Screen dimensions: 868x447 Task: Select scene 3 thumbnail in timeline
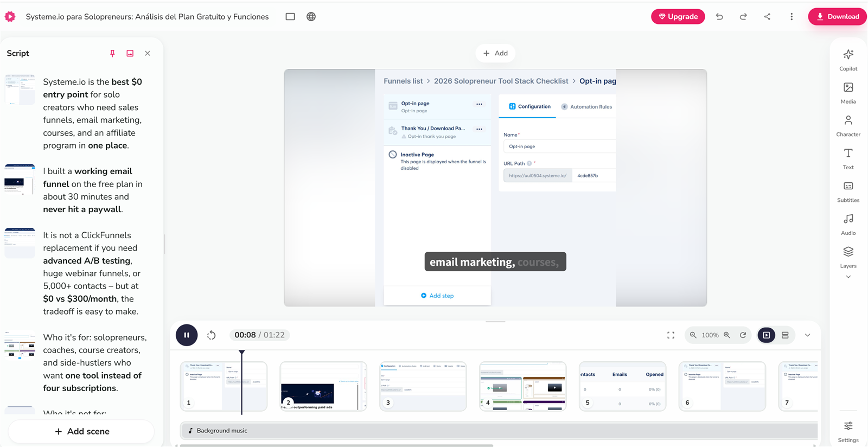(423, 386)
